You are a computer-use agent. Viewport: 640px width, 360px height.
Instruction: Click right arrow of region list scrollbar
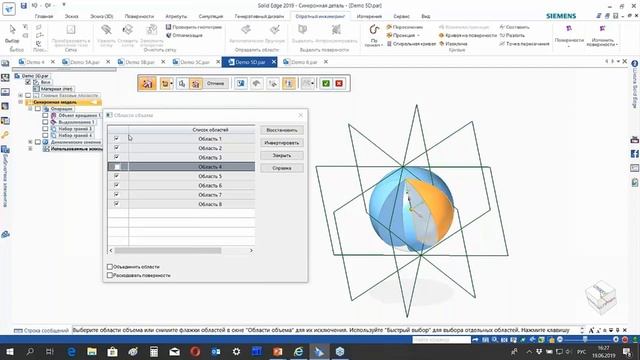(251, 250)
